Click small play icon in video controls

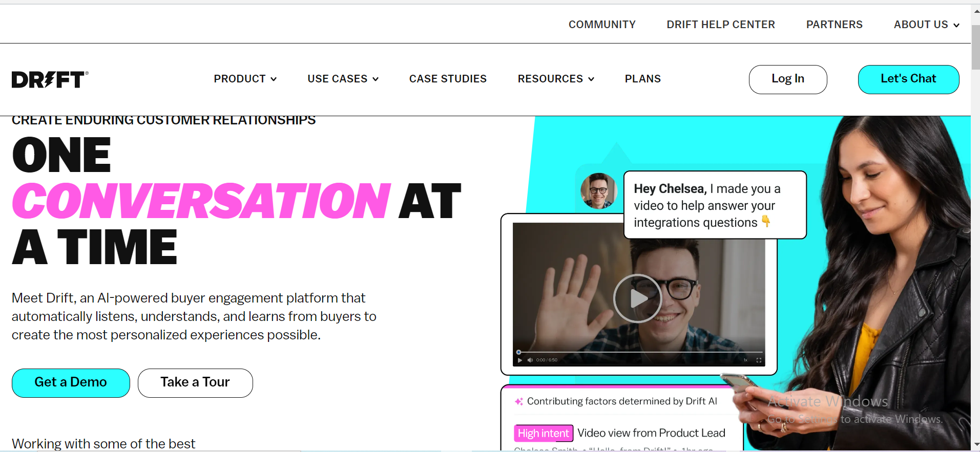click(520, 360)
